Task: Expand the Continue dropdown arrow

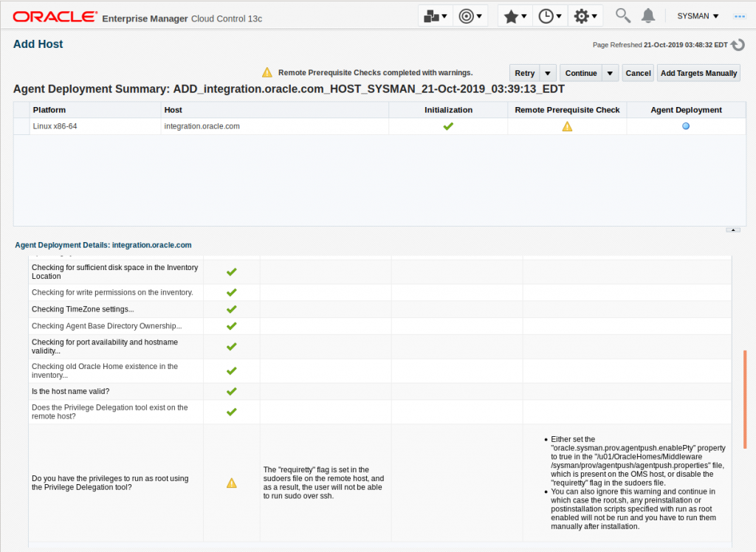Action: tap(610, 73)
